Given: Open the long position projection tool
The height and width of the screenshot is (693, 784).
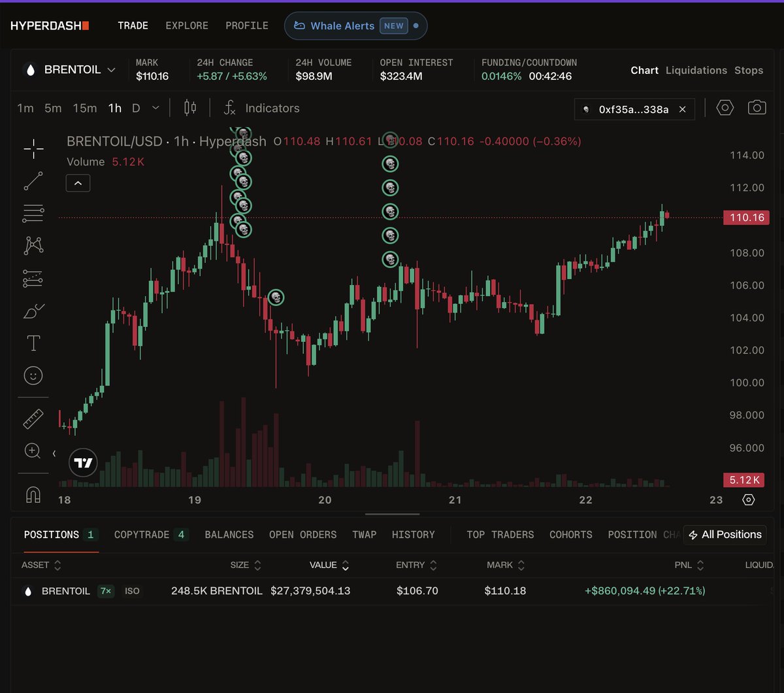Looking at the screenshot, I should pyautogui.click(x=33, y=279).
